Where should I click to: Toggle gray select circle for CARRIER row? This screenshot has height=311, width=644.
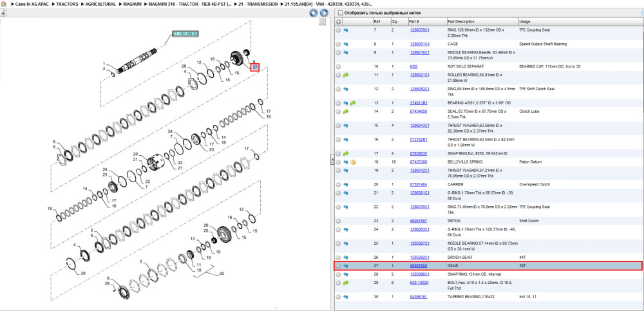tap(339, 185)
